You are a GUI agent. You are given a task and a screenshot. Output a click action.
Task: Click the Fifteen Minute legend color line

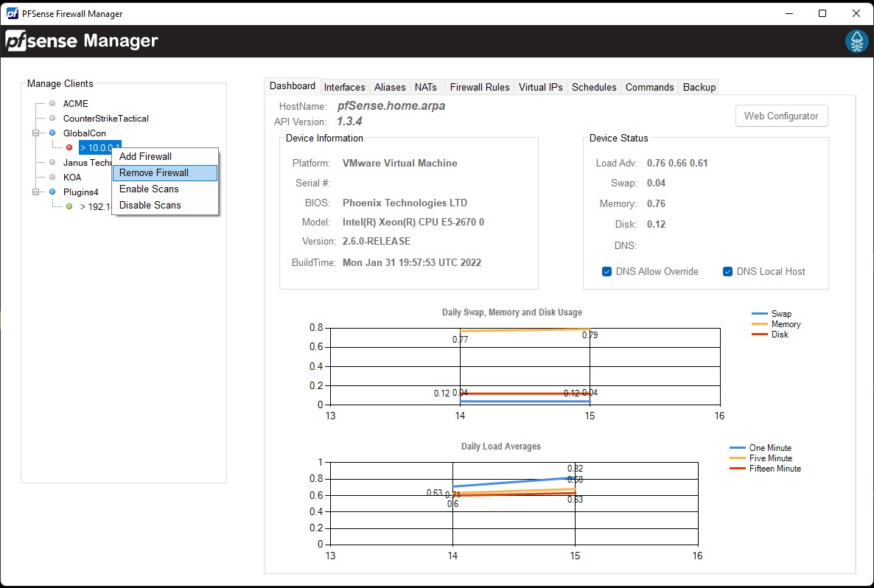tap(738, 469)
